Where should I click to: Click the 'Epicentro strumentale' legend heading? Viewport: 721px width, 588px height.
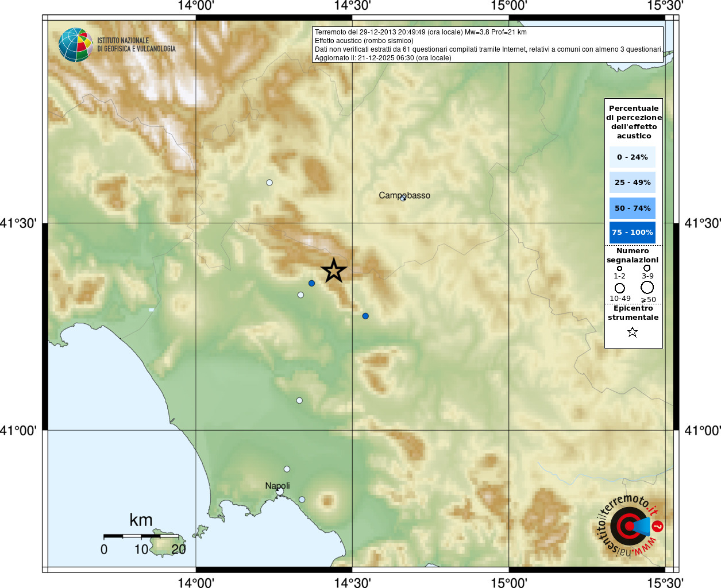633,312
